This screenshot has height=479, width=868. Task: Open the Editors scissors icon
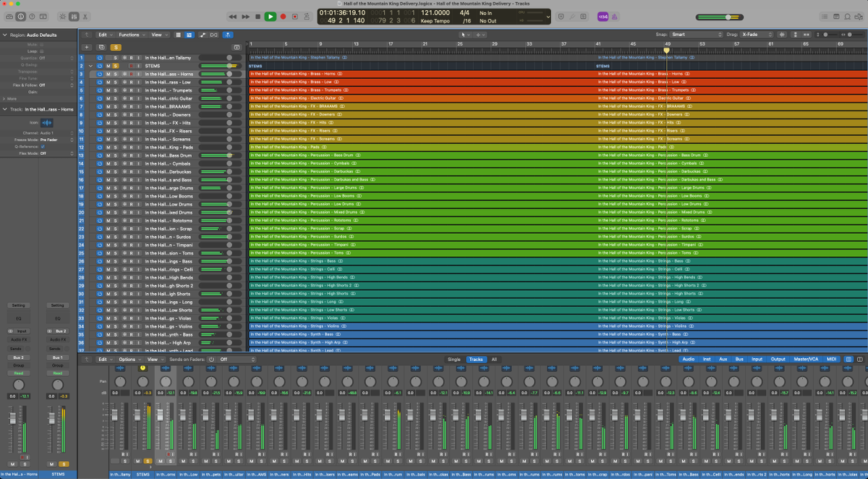pyautogui.click(x=85, y=17)
